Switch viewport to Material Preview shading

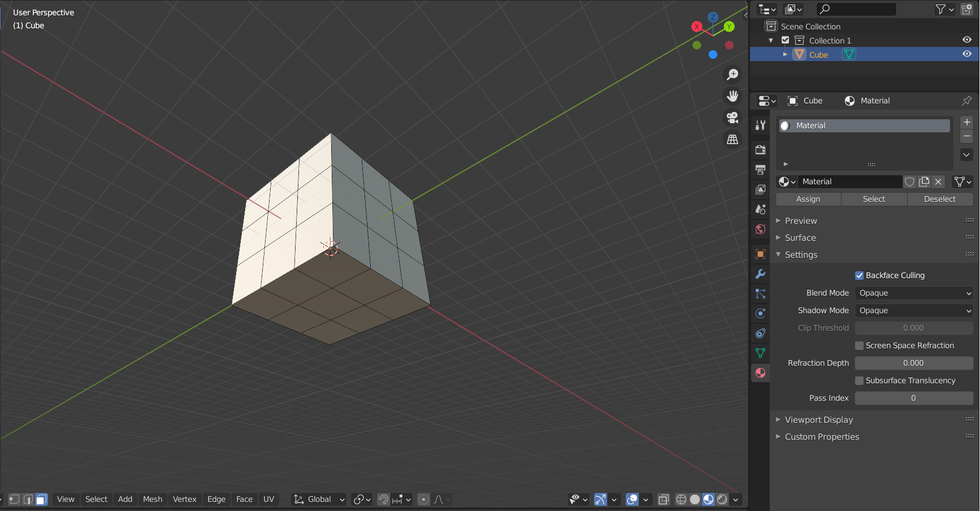(709, 499)
